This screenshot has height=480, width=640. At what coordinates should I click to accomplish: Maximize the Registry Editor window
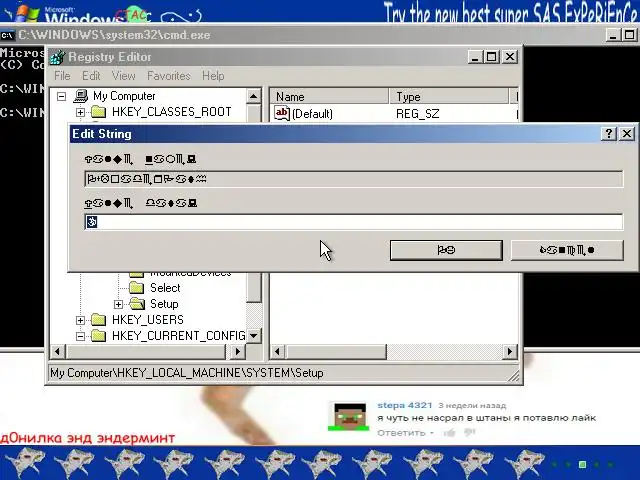click(491, 57)
